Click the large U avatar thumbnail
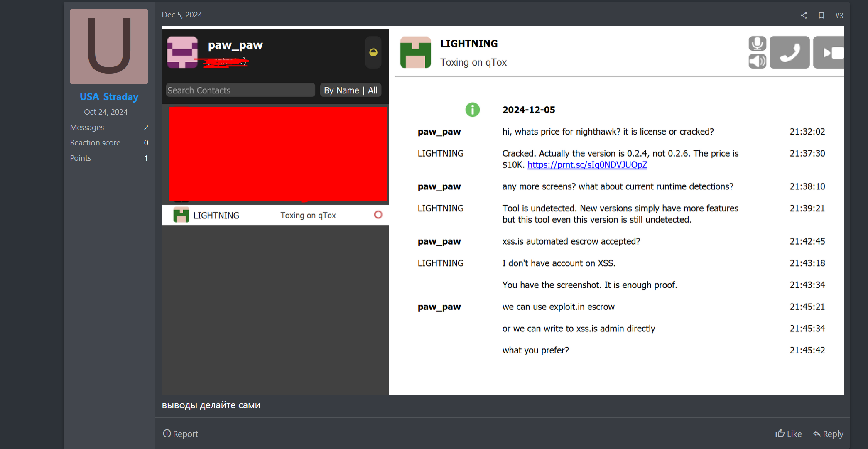 [x=109, y=47]
